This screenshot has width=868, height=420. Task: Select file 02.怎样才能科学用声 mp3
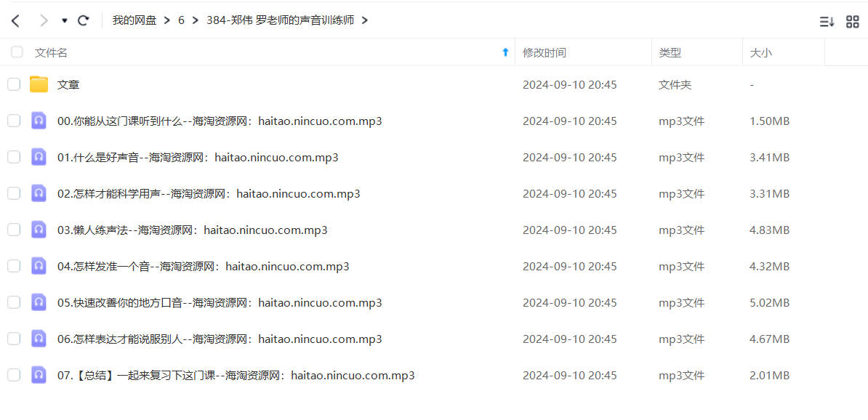click(x=209, y=194)
